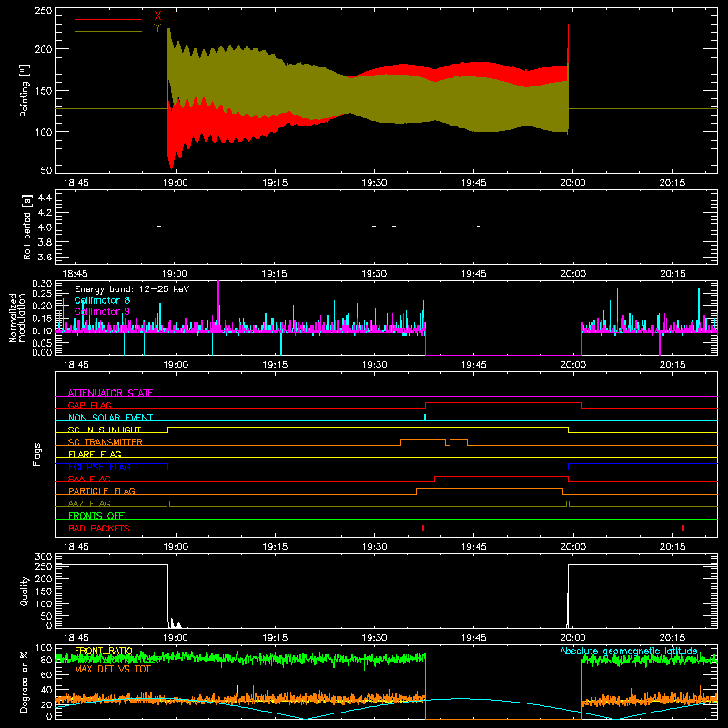The height and width of the screenshot is (728, 728).
Task: Click the olive flag label above FRONTS_OFF
Action: pyautogui.click(x=89, y=503)
